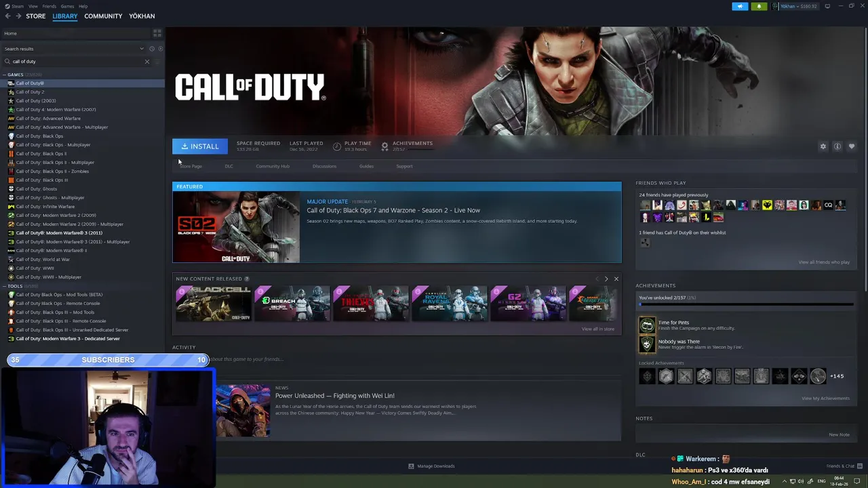Open recent activity sort clock icon
This screenshot has width=868, height=488.
152,49
